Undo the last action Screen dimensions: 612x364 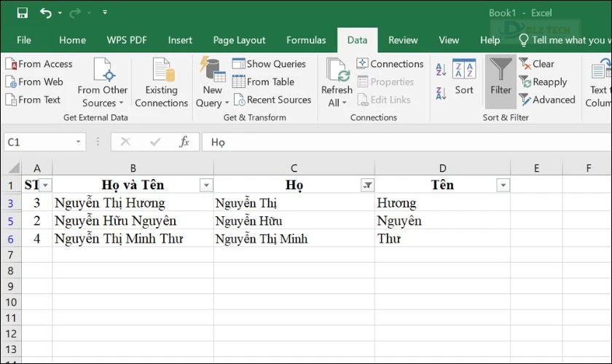(46, 13)
